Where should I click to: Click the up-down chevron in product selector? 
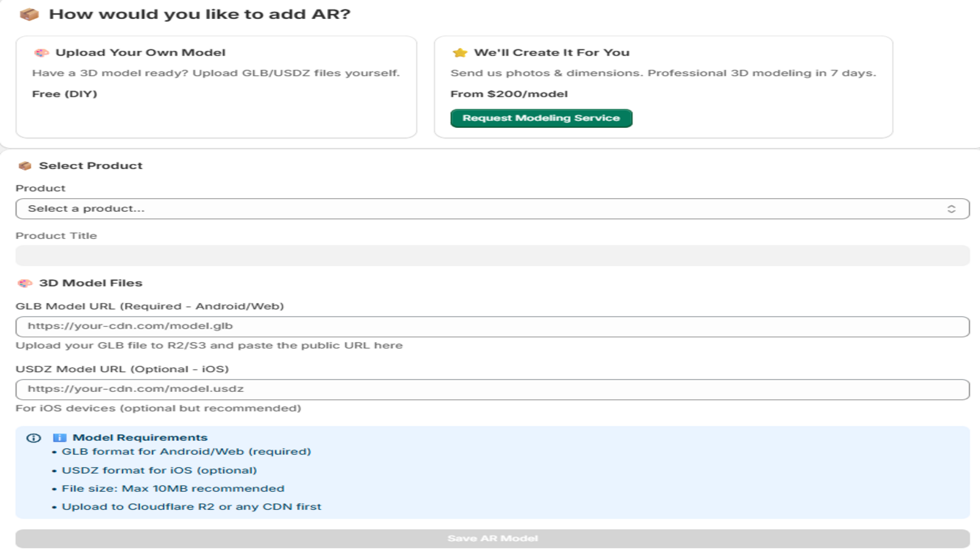951,209
